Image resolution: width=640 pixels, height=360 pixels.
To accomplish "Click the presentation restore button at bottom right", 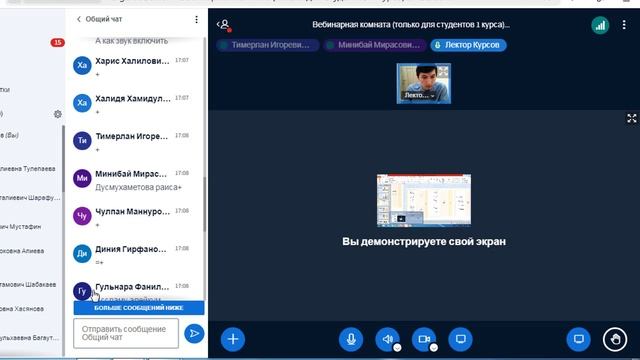I will [x=578, y=339].
